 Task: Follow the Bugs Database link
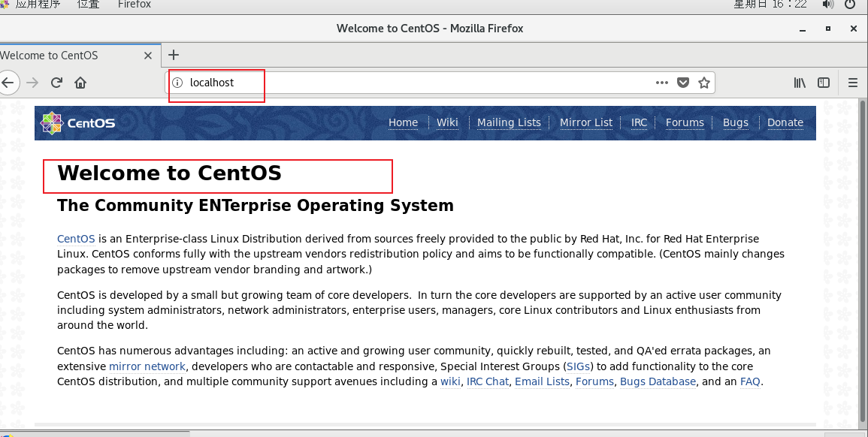tap(658, 381)
